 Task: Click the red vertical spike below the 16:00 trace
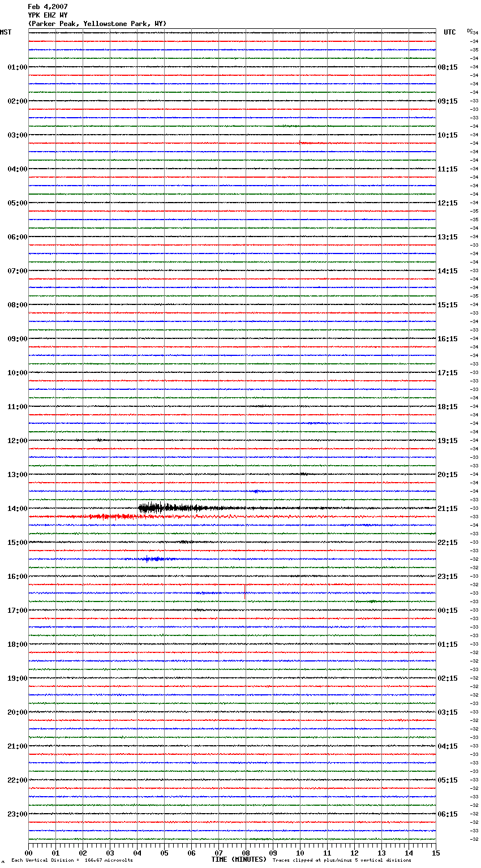click(244, 592)
